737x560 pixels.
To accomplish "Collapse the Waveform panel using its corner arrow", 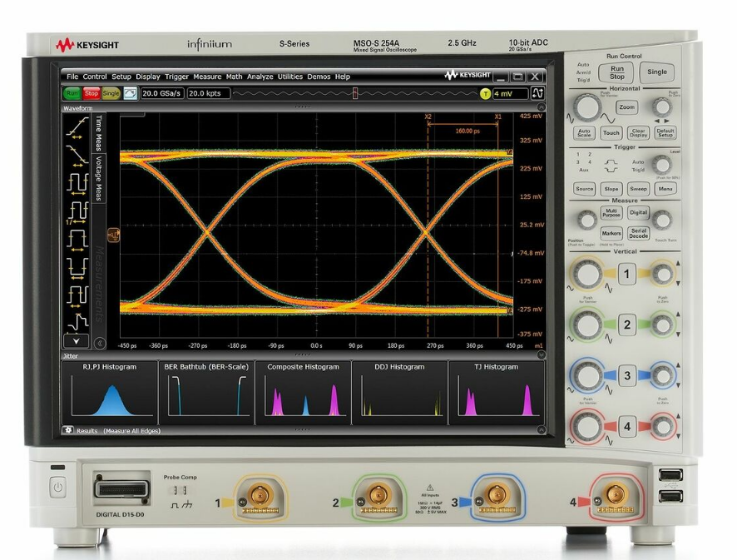I will pos(542,108).
